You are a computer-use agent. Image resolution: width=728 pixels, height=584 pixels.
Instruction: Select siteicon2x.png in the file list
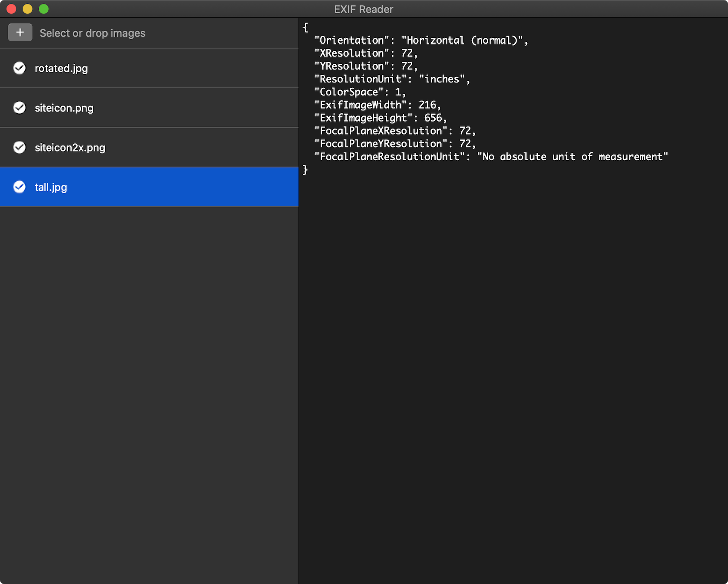149,147
